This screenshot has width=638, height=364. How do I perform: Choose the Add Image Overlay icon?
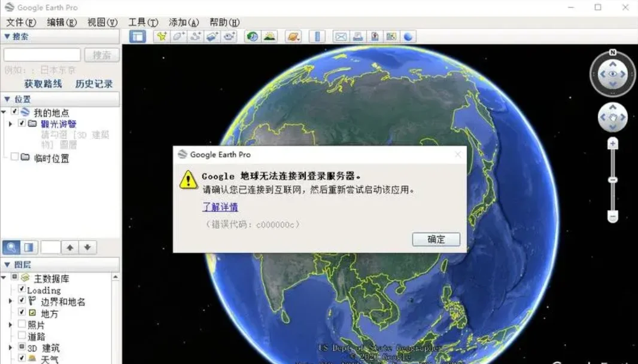coord(212,36)
